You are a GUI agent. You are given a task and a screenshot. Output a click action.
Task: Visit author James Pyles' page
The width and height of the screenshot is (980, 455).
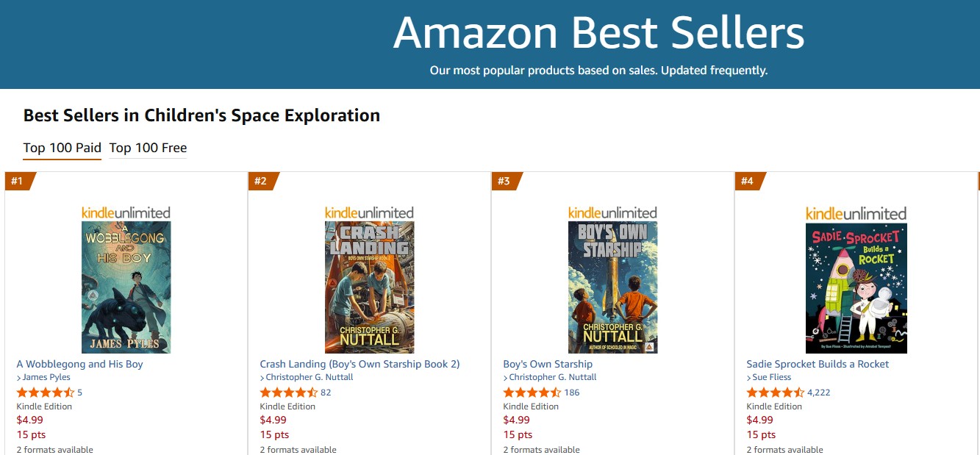click(46, 377)
